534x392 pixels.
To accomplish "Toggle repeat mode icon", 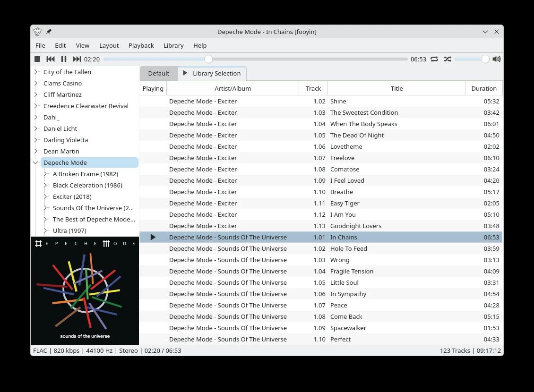I will (x=434, y=59).
